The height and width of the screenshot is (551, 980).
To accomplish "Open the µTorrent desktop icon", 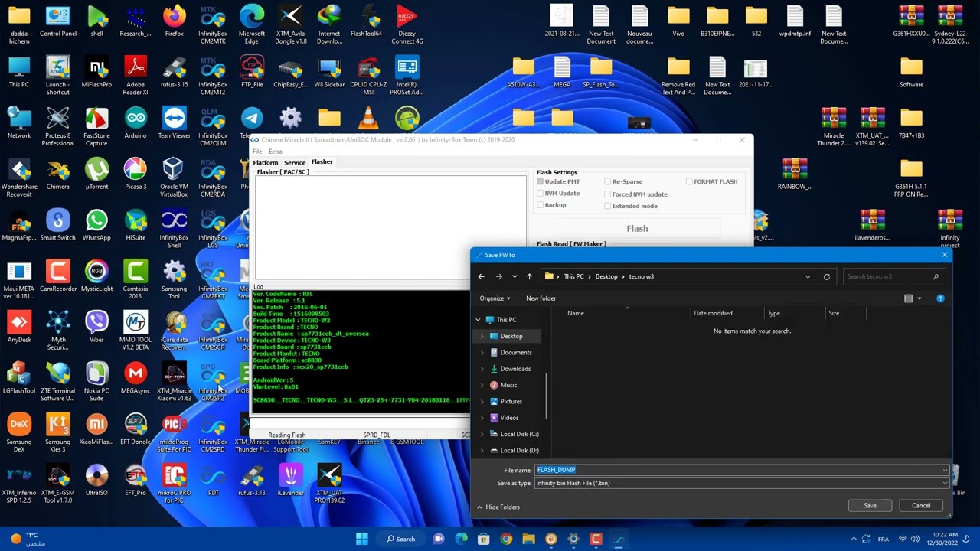I will tap(96, 174).
